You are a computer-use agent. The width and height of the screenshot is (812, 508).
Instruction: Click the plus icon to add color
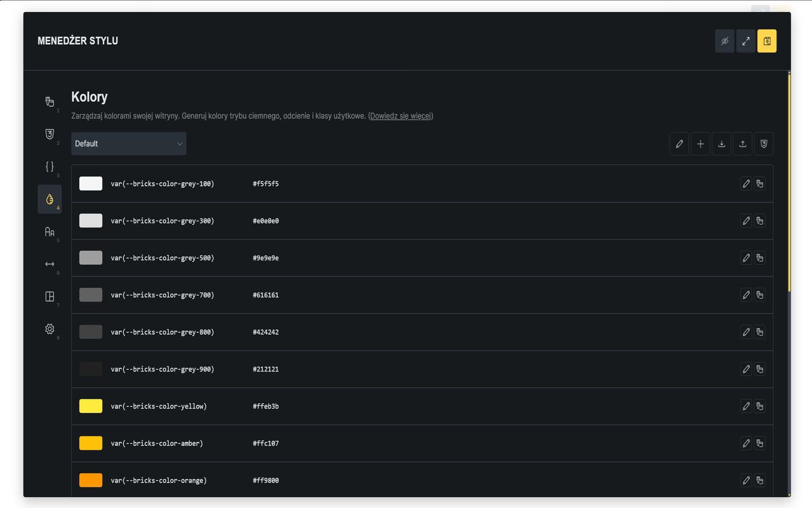700,144
